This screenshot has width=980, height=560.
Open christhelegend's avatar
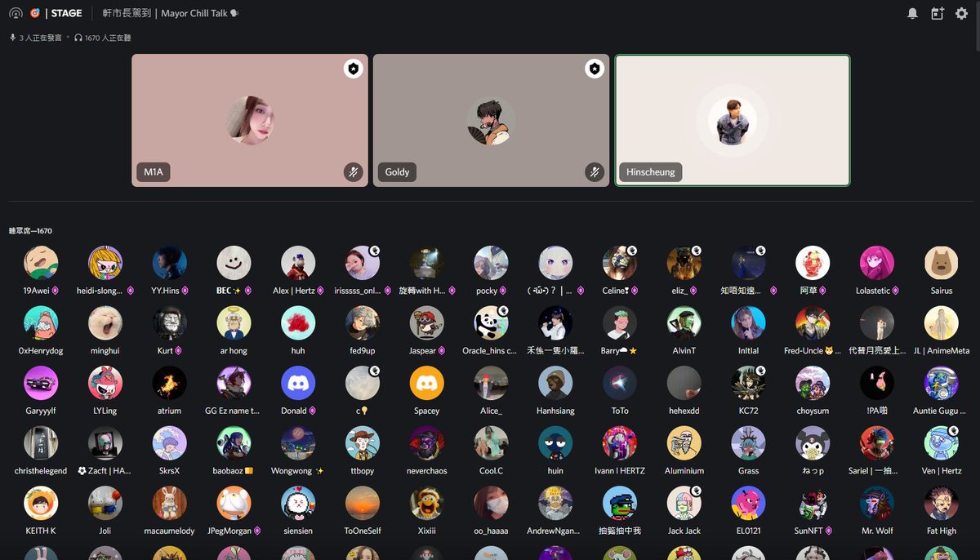coord(41,443)
